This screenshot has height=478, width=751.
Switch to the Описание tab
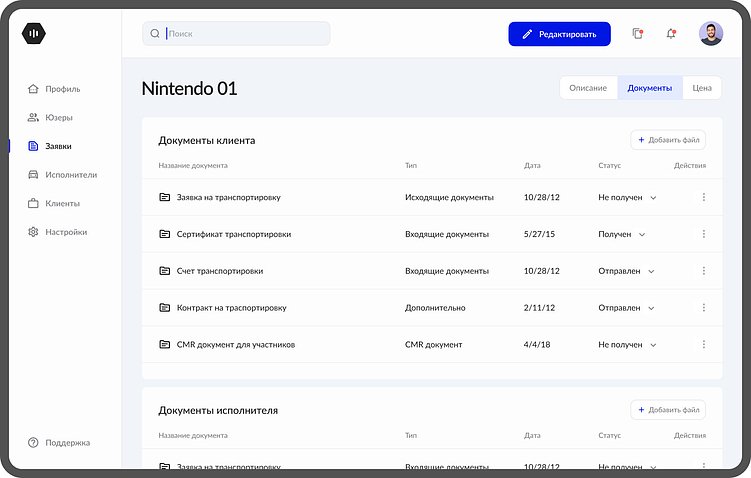coord(588,88)
